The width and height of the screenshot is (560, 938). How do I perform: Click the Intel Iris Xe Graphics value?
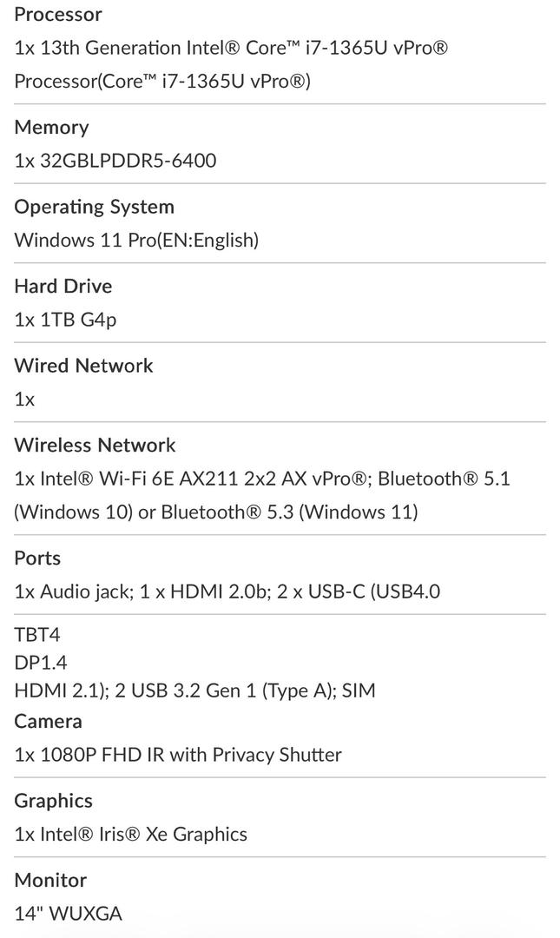130,835
